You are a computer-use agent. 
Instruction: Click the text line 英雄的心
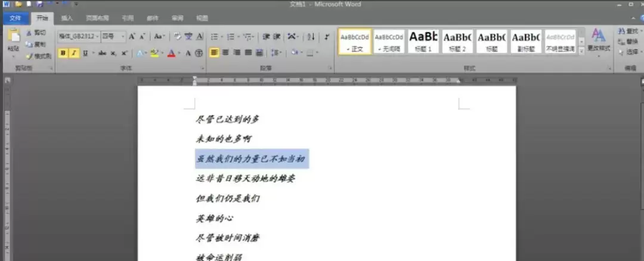[x=215, y=219]
